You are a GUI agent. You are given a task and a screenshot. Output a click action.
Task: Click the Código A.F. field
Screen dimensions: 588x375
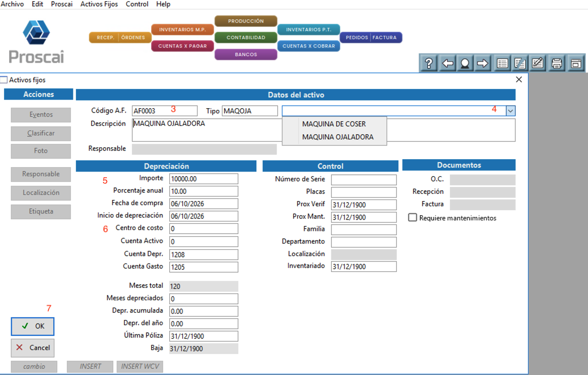pyautogui.click(x=165, y=110)
